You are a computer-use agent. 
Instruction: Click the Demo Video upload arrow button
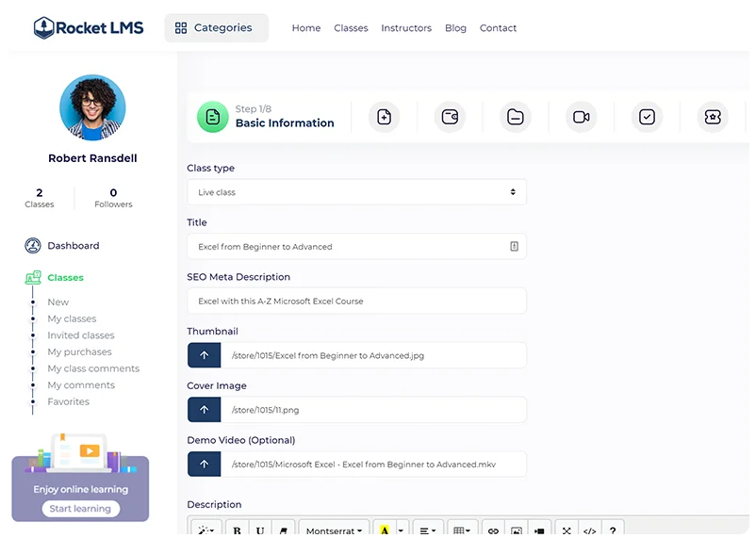pyautogui.click(x=205, y=465)
